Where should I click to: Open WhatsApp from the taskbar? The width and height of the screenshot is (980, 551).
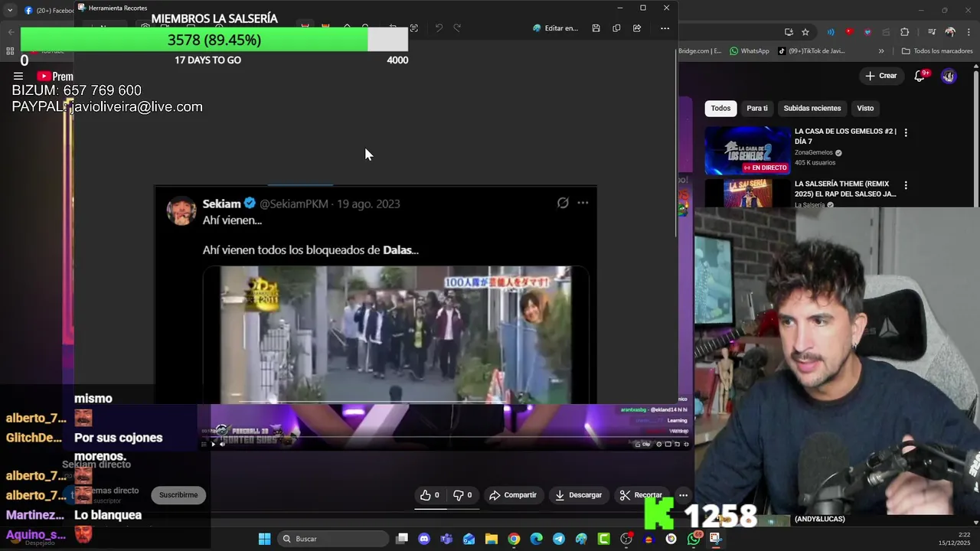tap(694, 539)
